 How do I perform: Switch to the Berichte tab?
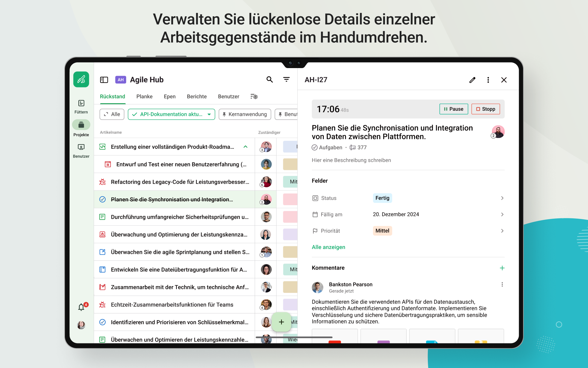tap(197, 97)
